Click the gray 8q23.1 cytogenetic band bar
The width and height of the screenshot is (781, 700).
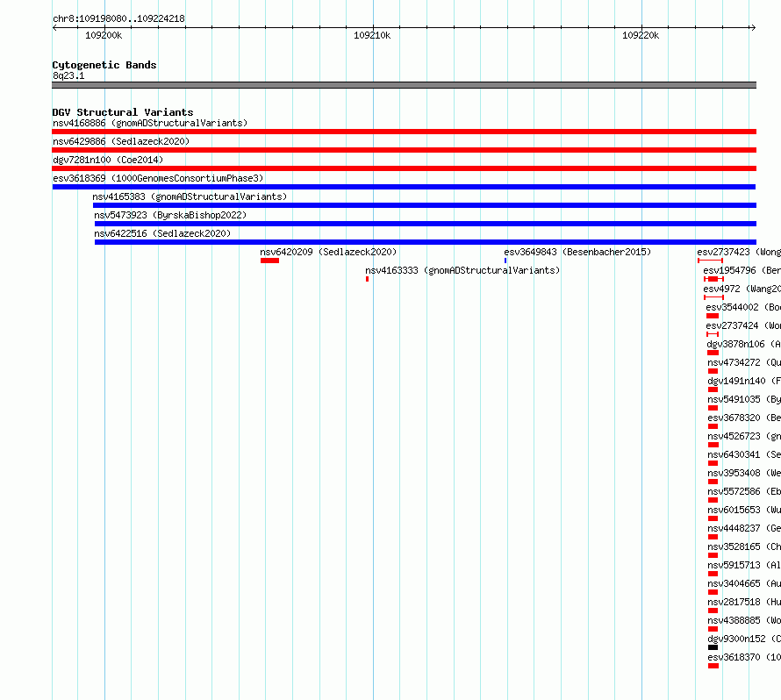(x=404, y=85)
